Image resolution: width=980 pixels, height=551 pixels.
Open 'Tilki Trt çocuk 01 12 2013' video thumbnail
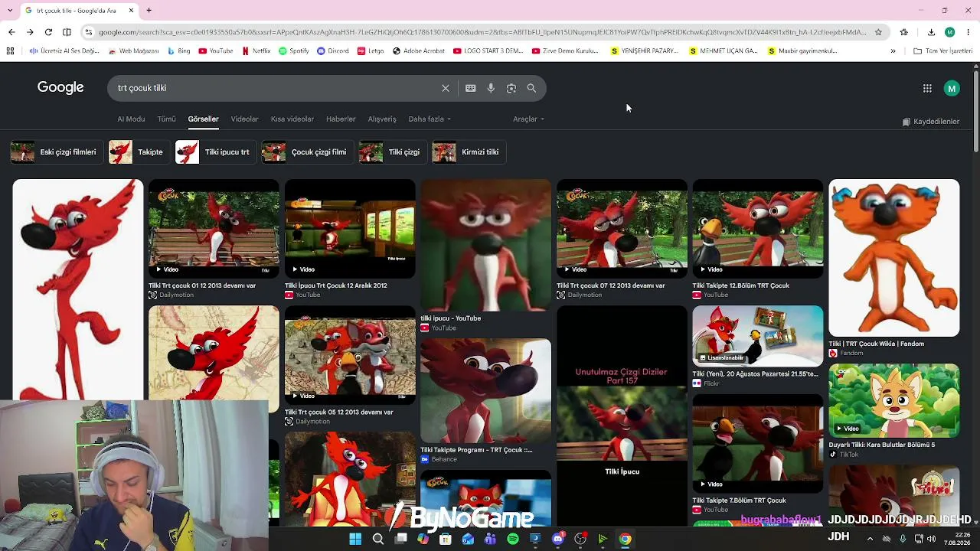(214, 228)
